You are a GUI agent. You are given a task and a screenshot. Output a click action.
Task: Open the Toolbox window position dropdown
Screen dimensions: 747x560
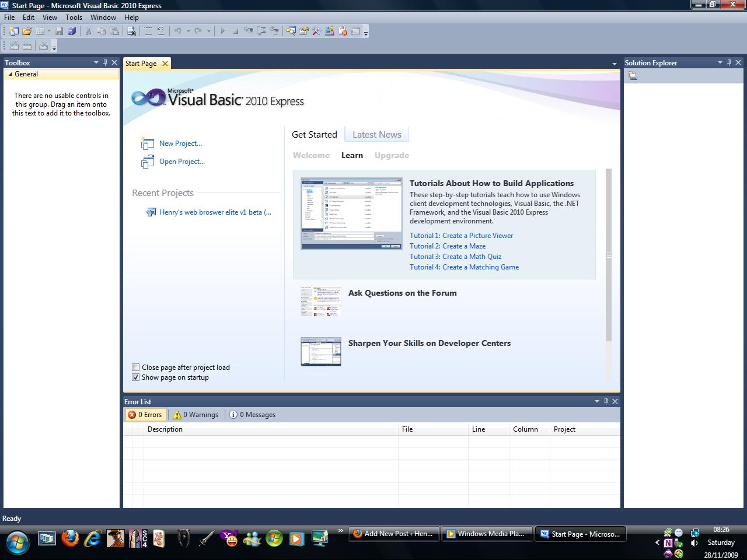pos(96,62)
